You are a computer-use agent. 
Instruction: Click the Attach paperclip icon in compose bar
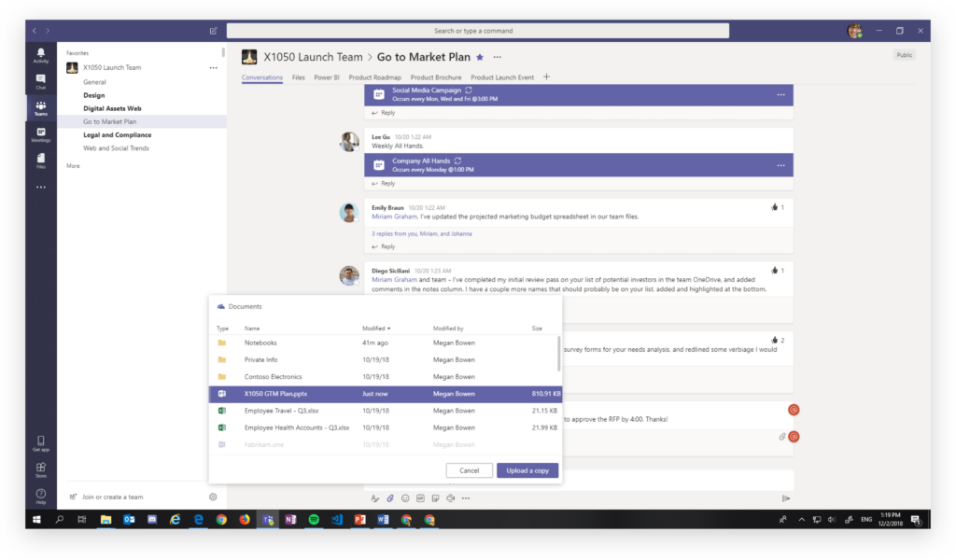390,498
